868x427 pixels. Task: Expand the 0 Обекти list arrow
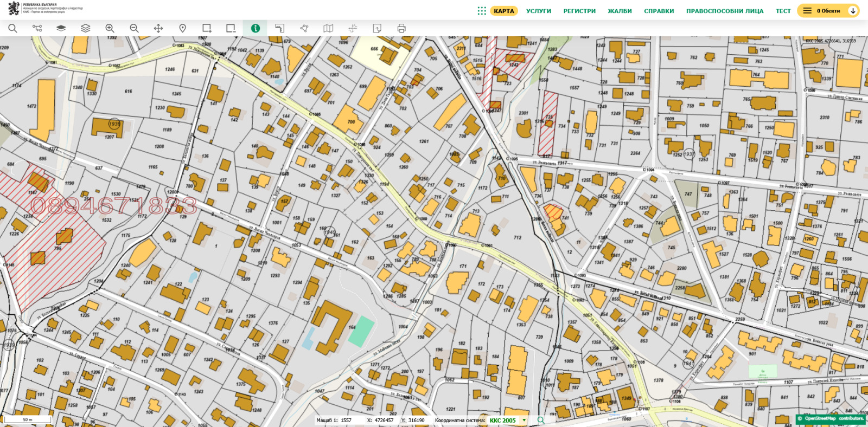(853, 11)
